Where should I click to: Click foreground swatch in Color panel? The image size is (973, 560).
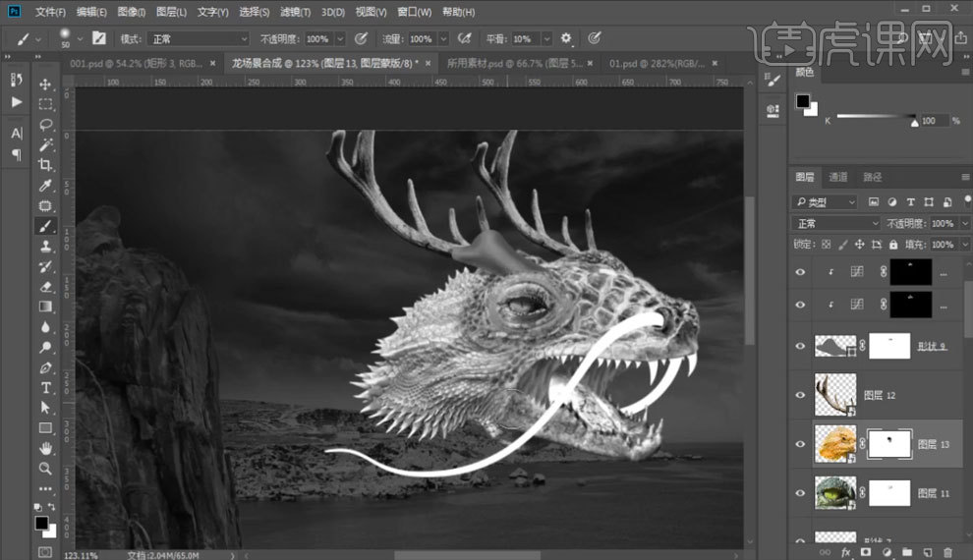pyautogui.click(x=802, y=100)
